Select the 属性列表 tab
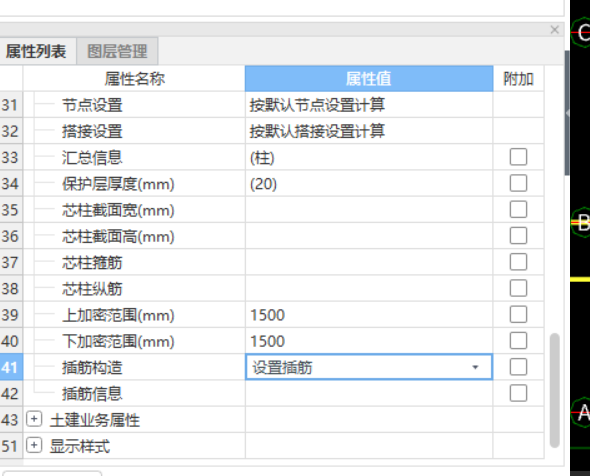The width and height of the screenshot is (590, 476). point(37,51)
